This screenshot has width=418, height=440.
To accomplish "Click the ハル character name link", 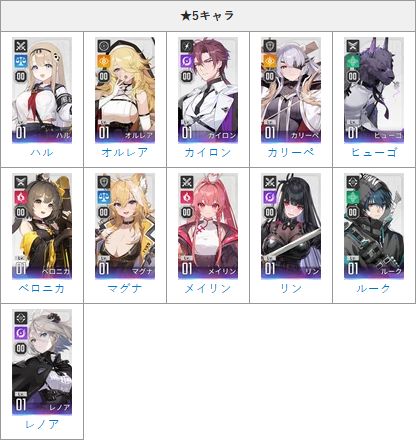I will (x=42, y=152).
